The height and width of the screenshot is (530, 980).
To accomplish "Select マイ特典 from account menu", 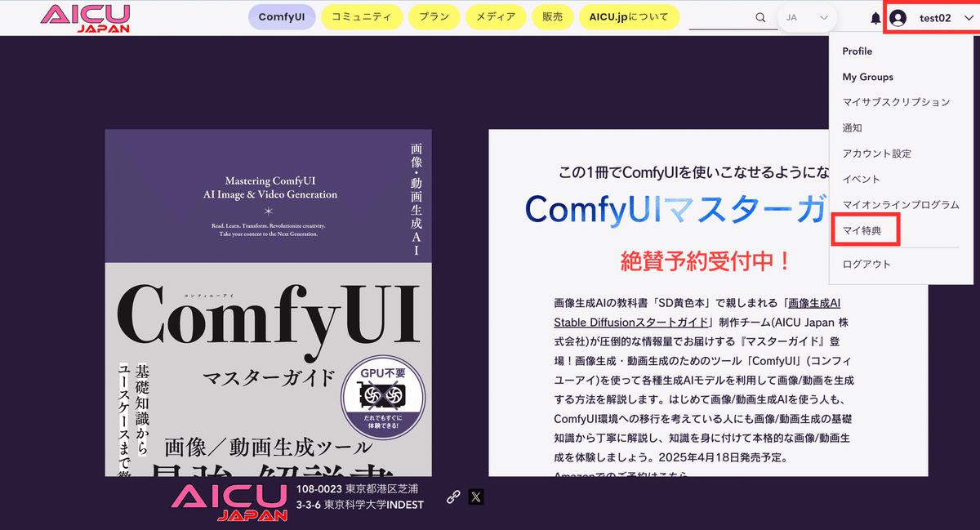I will click(862, 230).
